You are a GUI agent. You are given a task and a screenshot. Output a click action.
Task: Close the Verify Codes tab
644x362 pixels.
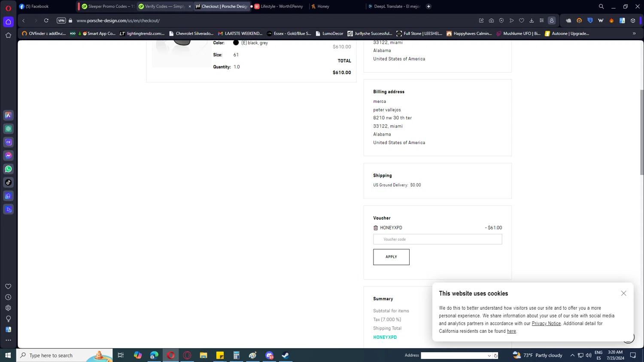(x=190, y=6)
